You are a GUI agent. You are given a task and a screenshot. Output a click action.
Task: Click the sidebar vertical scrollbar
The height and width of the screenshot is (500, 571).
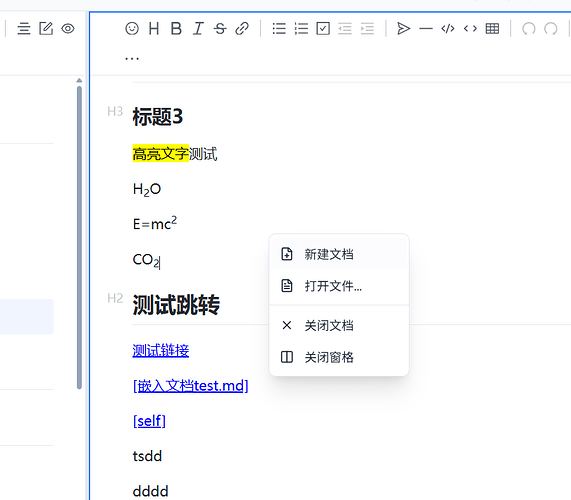click(x=79, y=238)
